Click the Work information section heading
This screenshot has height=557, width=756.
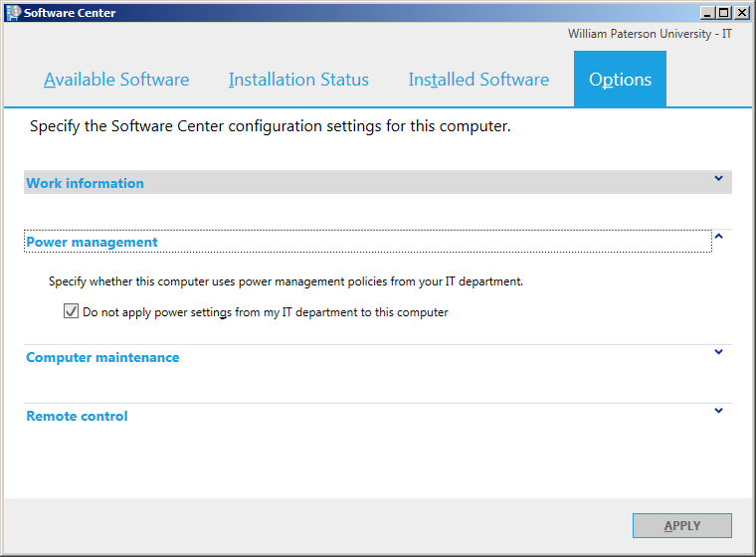pyautogui.click(x=86, y=183)
